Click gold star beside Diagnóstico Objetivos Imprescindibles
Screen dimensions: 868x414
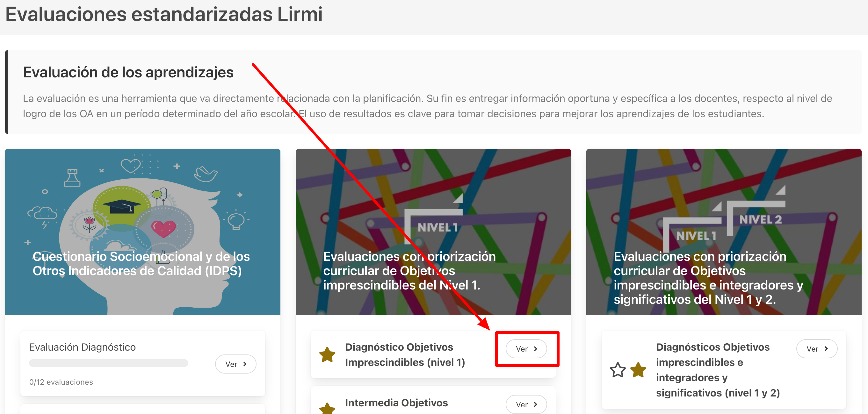coord(327,354)
